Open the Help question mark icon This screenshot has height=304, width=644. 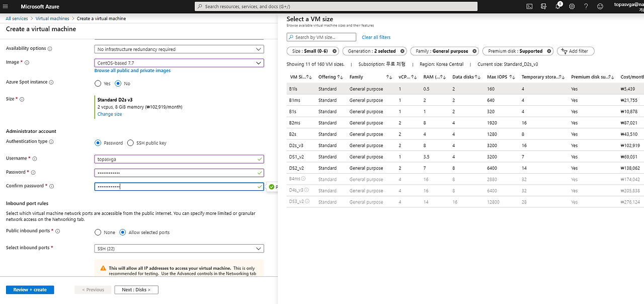tap(586, 7)
